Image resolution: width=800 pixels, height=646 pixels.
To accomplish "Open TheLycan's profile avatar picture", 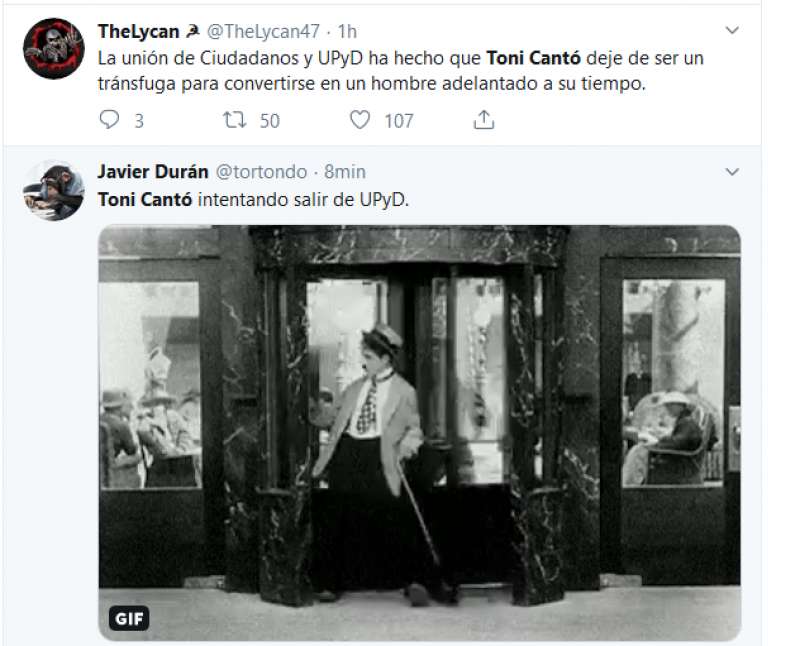I will 54,48.
